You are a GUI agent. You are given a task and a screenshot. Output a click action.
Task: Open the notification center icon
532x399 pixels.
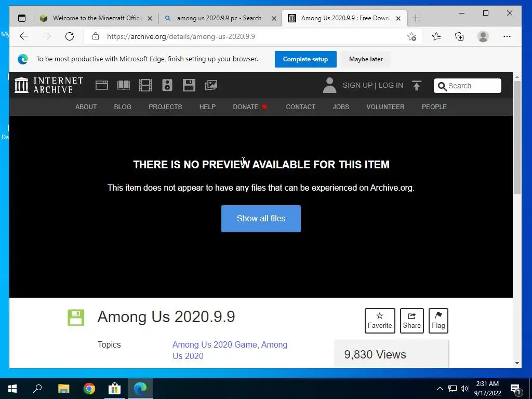516,389
